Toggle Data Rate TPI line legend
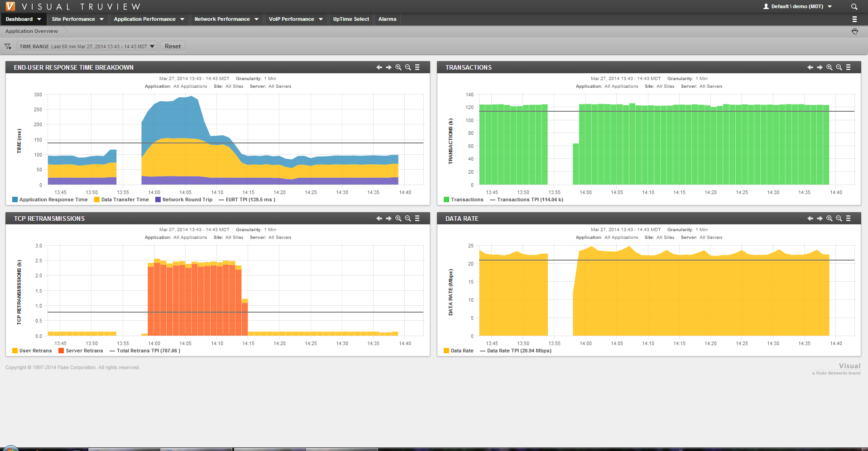868x451 pixels. tap(516, 351)
